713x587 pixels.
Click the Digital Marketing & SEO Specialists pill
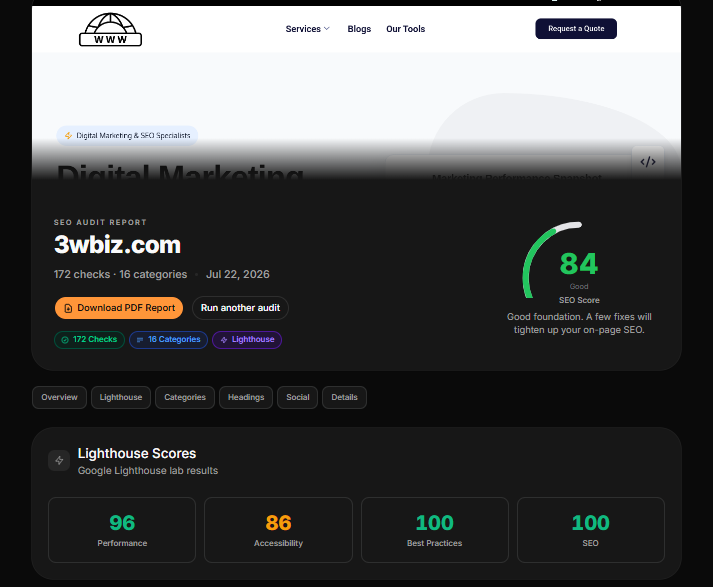pos(127,135)
